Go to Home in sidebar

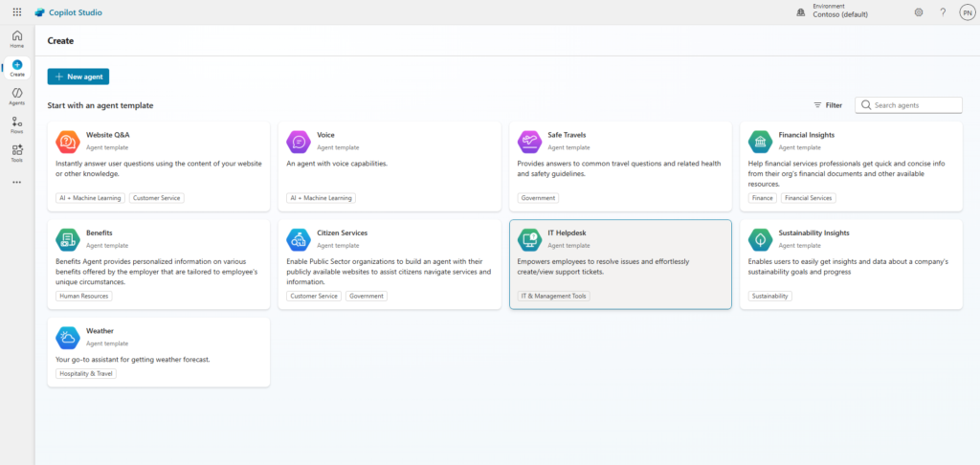coord(17,38)
